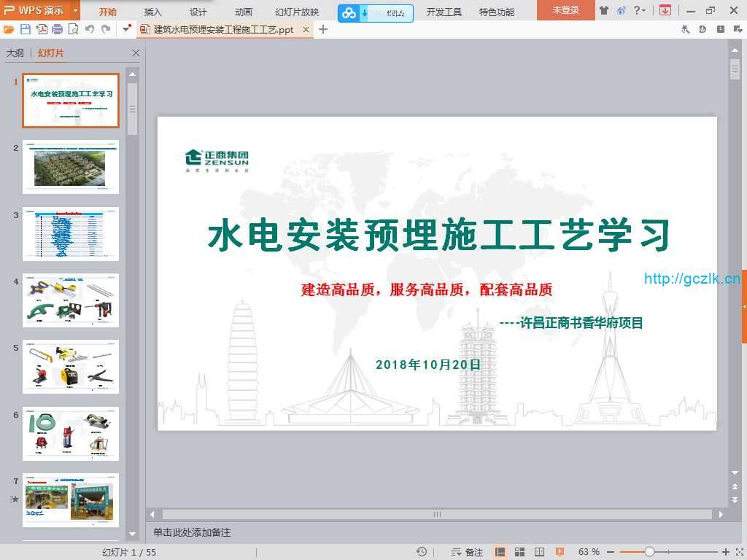Click the Undo arrow icon
747x560 pixels.
coord(90,29)
